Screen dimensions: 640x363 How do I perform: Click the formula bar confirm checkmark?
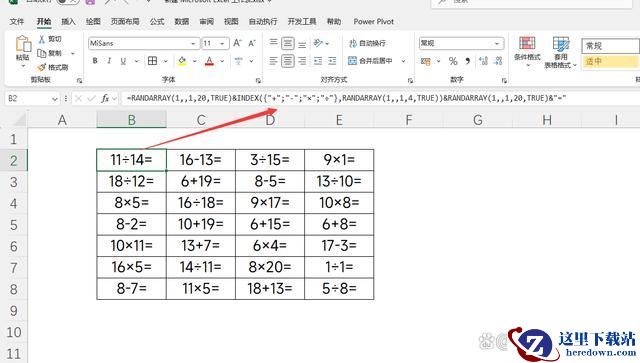91,98
